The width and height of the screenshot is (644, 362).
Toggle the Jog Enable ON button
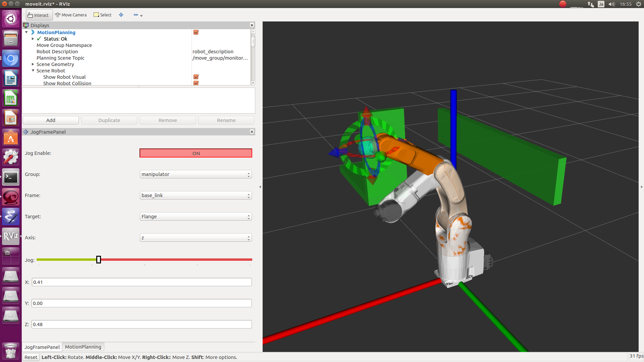pyautogui.click(x=196, y=153)
